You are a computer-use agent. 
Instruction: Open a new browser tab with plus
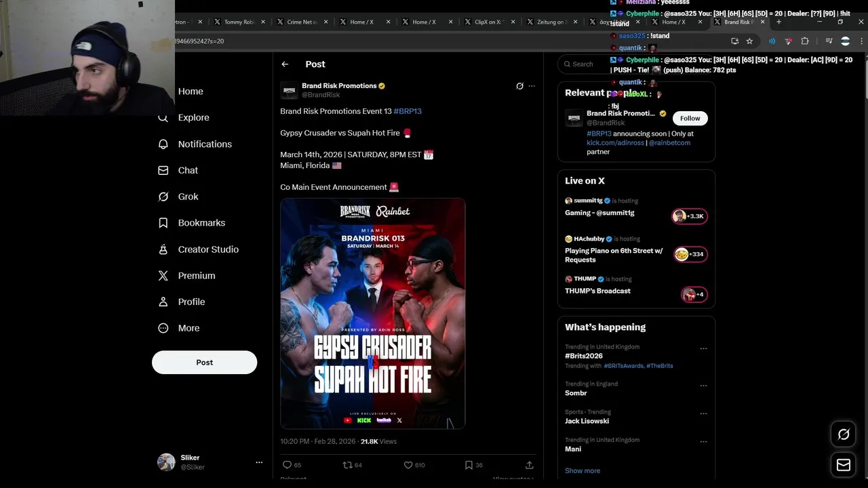coord(778,22)
